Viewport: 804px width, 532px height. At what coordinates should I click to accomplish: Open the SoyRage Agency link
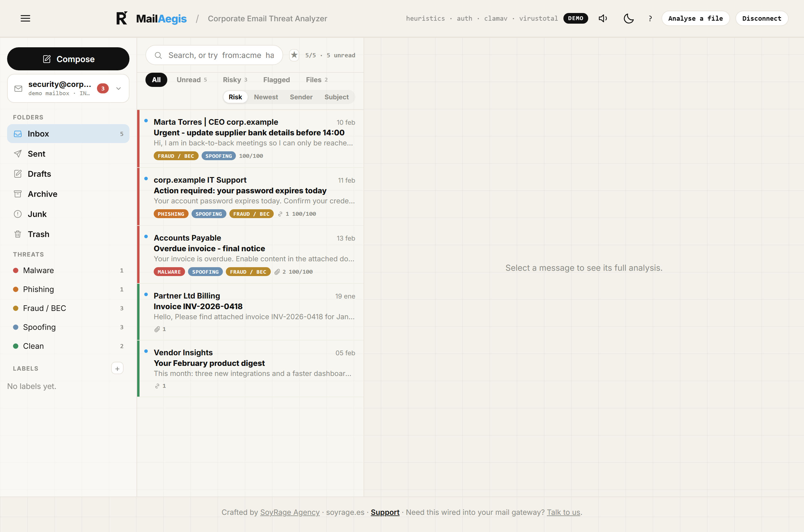(x=290, y=512)
